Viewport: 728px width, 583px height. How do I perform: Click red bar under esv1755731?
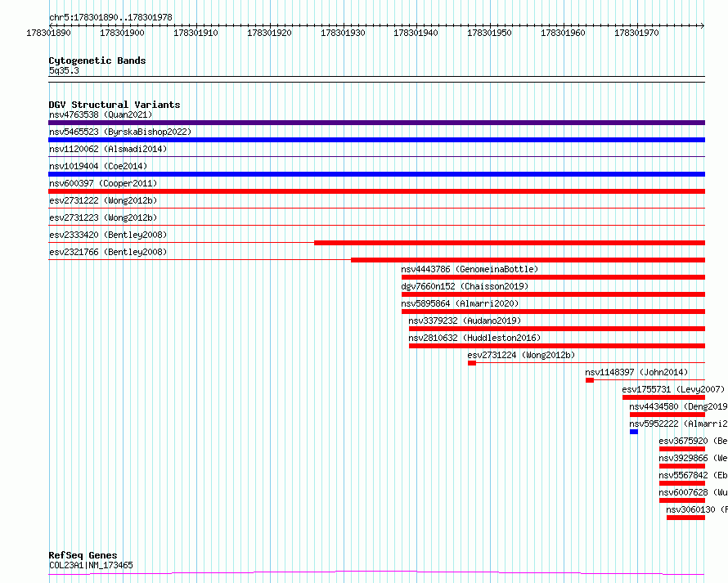tap(664, 397)
